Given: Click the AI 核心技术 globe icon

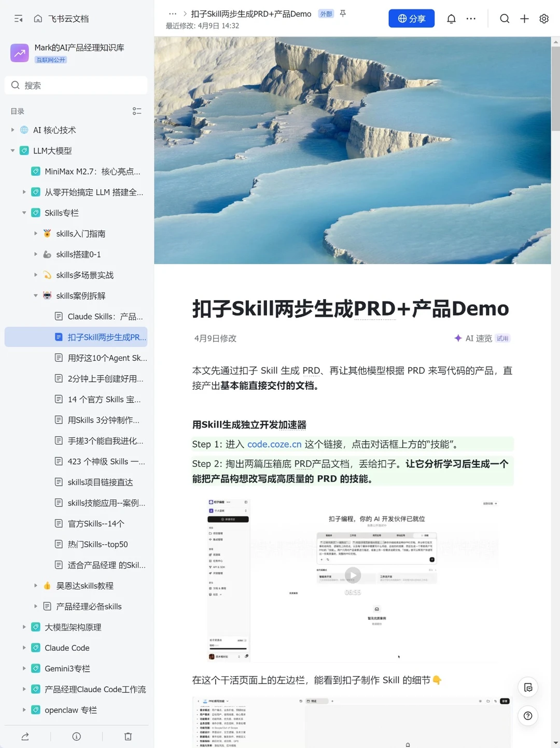Looking at the screenshot, I should (x=24, y=130).
